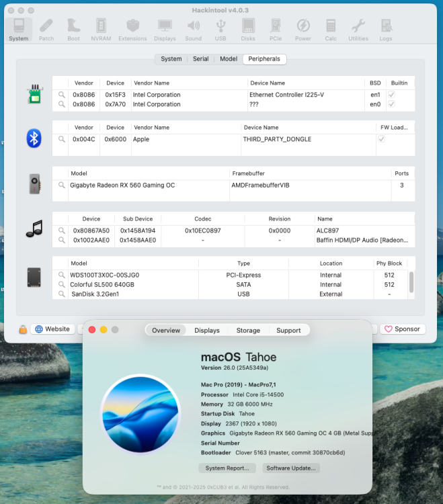Toggle Builtin checkbox for en0 Ethernet
The width and height of the screenshot is (443, 504).
coord(391,104)
